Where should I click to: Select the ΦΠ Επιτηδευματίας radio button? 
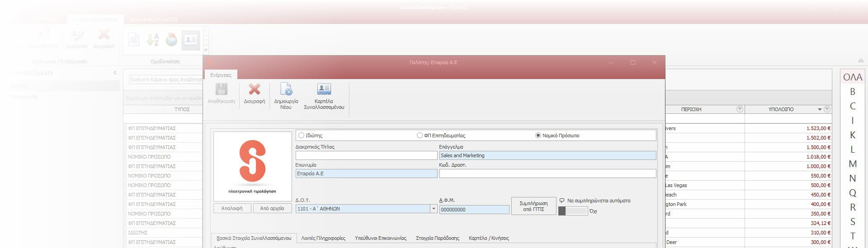(420, 136)
